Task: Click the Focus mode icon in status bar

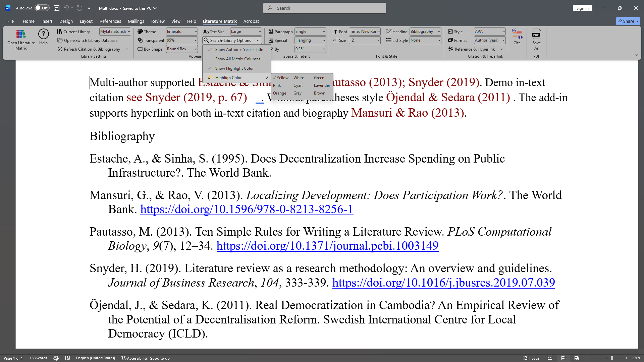Action: coord(526,358)
